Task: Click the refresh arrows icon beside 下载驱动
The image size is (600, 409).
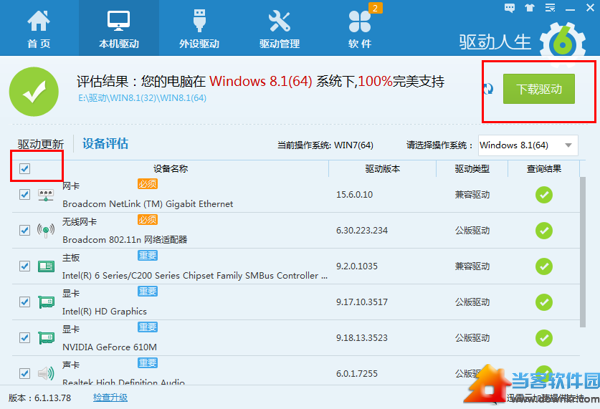Action: coord(488,89)
